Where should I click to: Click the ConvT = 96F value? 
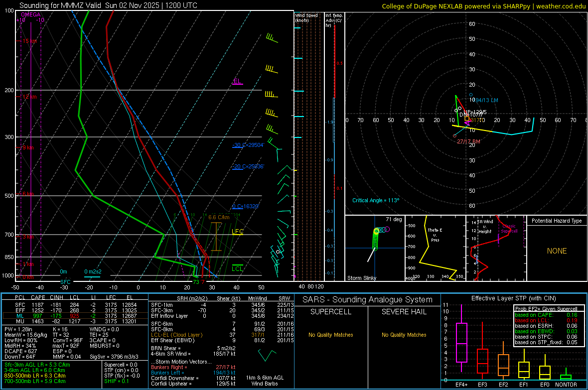[67, 341]
